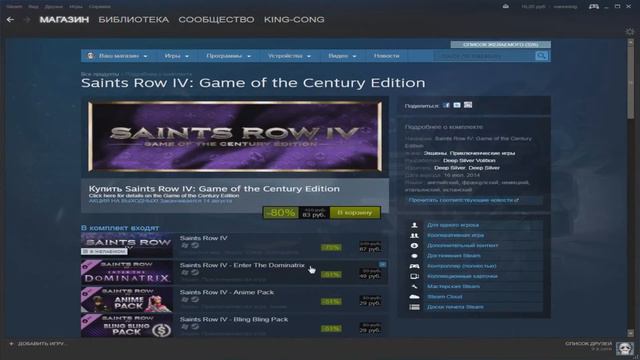
Task: Open the Bling Bling Pack thumbnail
Action: coord(127,325)
